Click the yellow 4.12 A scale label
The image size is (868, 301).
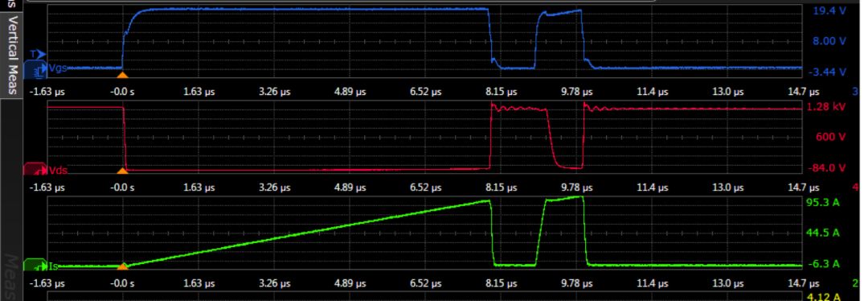coord(825,297)
